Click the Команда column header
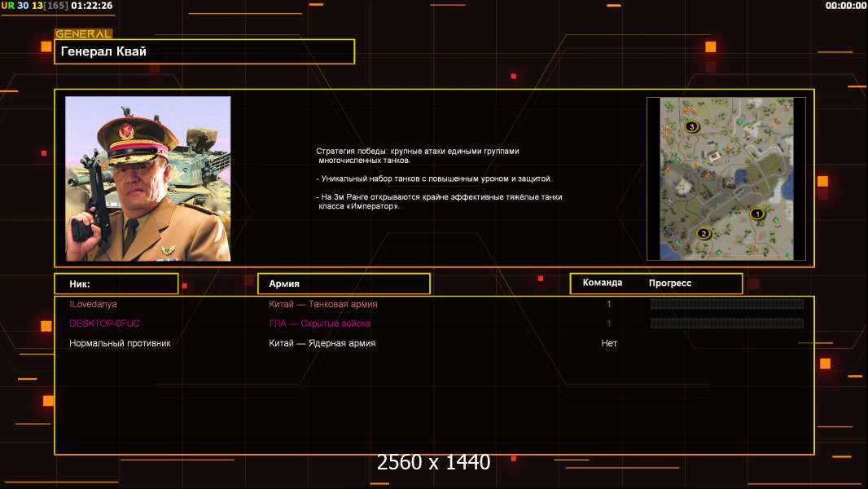Image resolution: width=868 pixels, height=489 pixels. click(603, 283)
